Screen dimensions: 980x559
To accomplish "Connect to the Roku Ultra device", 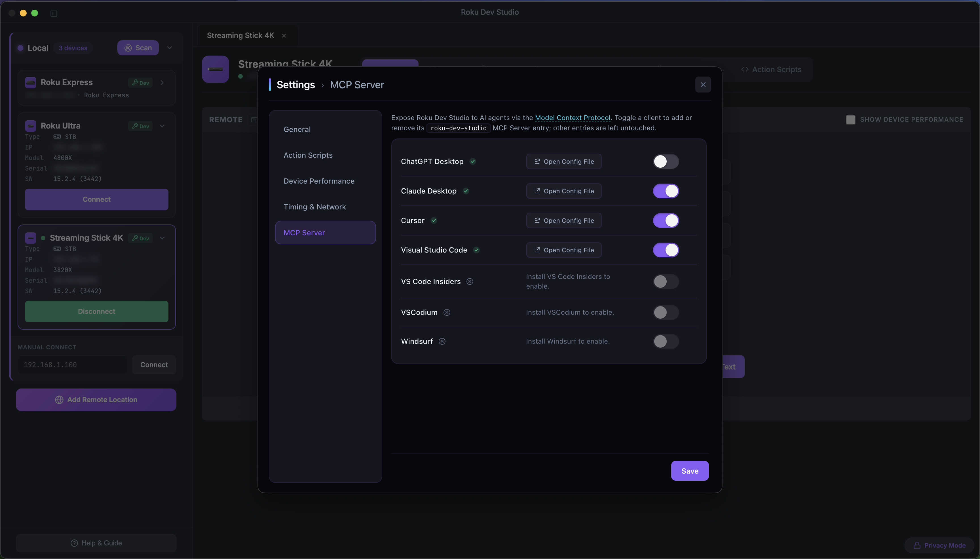I will (97, 199).
